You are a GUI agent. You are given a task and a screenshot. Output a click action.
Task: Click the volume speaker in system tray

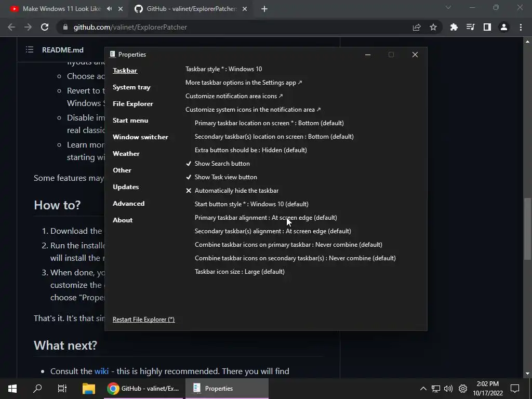tap(448, 389)
